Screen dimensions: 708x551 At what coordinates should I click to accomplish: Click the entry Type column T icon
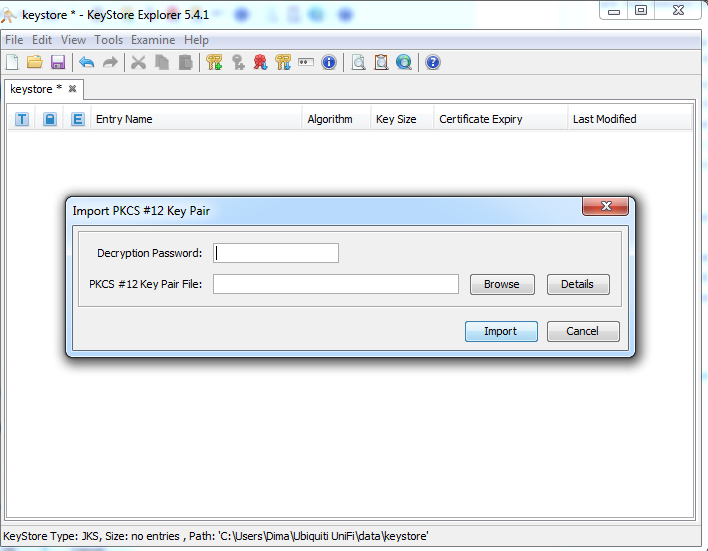coord(22,119)
